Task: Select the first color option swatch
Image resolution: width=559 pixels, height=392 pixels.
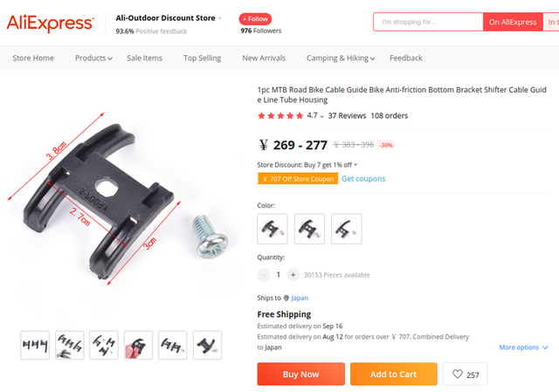Action: 273,229
